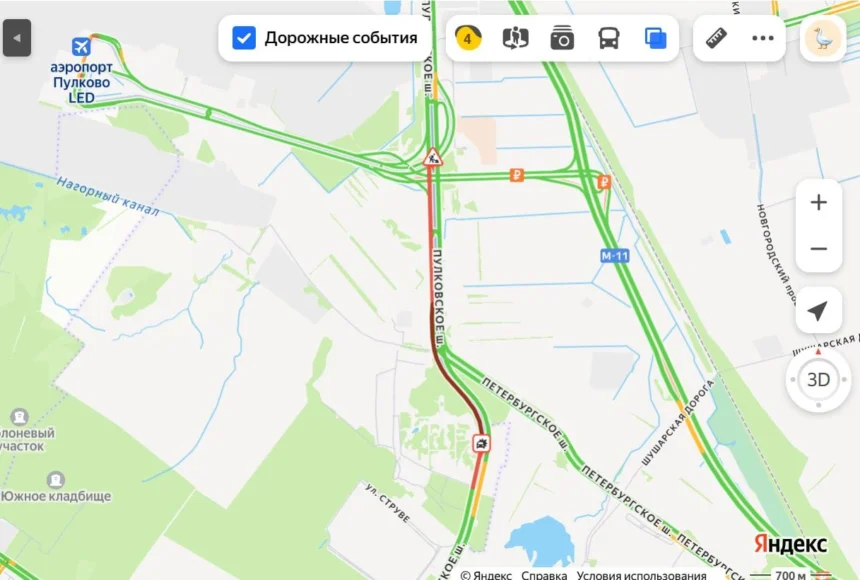Screen dimensions: 860x580
Task: Open the traffic level 4 indicator
Action: coord(468,38)
